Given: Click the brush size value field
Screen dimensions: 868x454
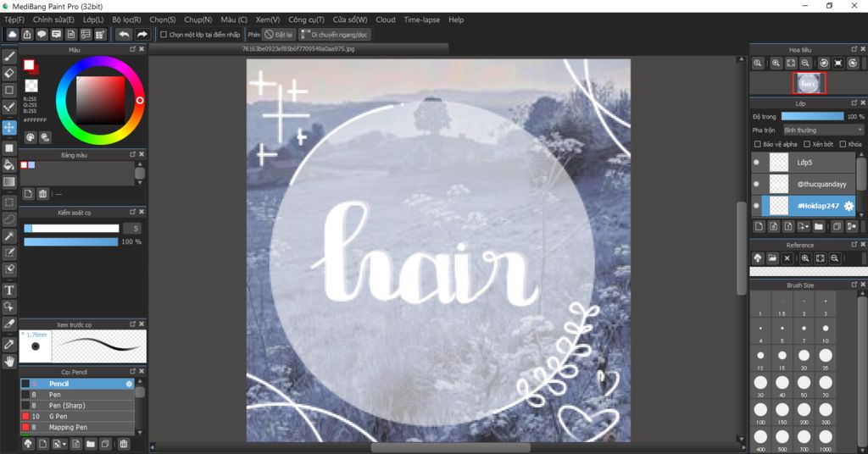Looking at the screenshot, I should (133, 229).
